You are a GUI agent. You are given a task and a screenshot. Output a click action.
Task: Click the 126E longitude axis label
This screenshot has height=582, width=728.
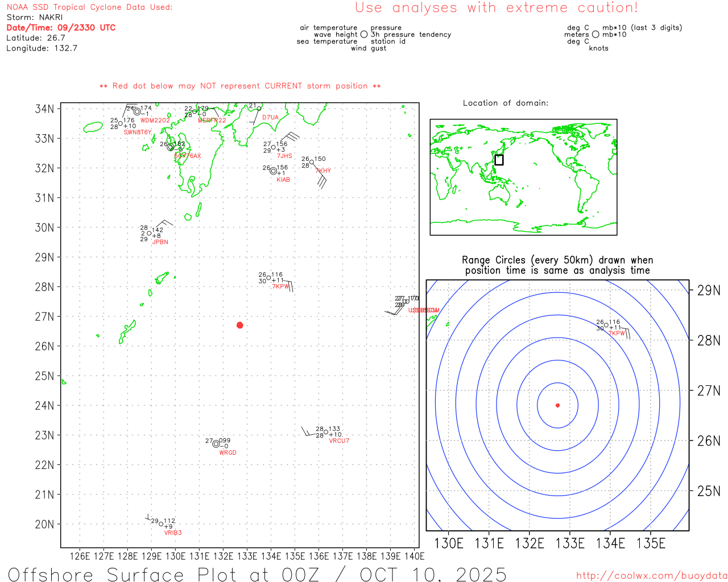click(80, 556)
